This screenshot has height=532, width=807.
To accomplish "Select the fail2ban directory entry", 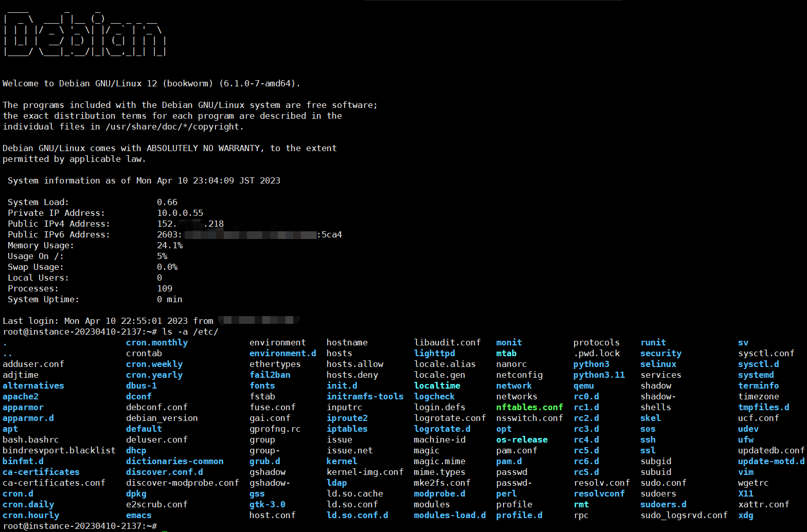I will pyautogui.click(x=270, y=375).
